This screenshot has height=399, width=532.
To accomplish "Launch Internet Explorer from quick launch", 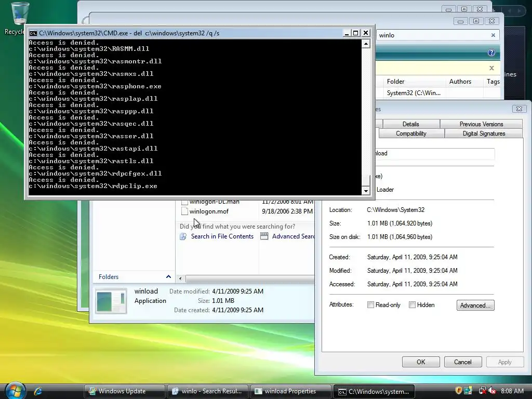I will (x=38, y=391).
